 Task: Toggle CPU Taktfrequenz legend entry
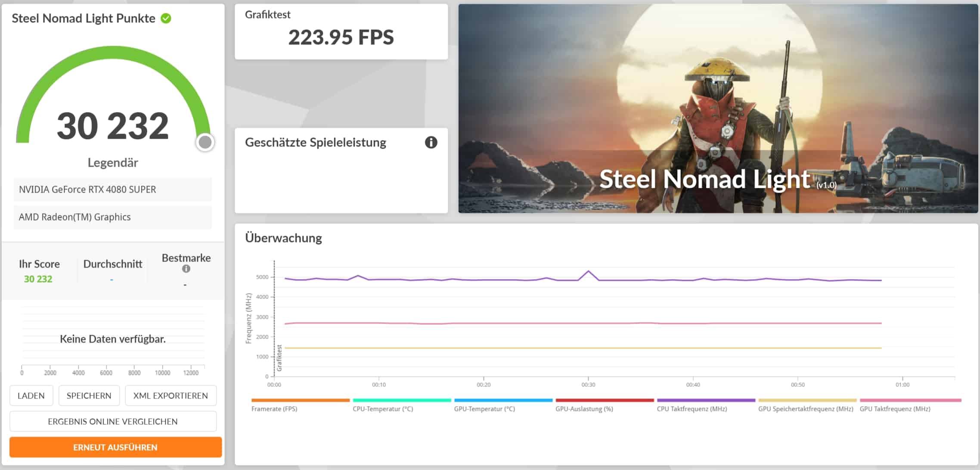tap(692, 409)
